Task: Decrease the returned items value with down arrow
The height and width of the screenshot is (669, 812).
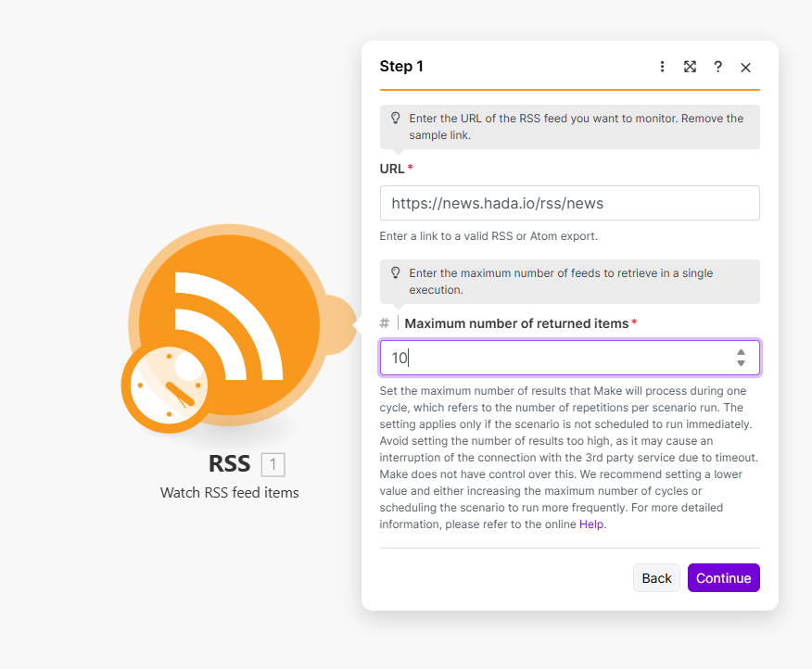Action: pos(741,363)
